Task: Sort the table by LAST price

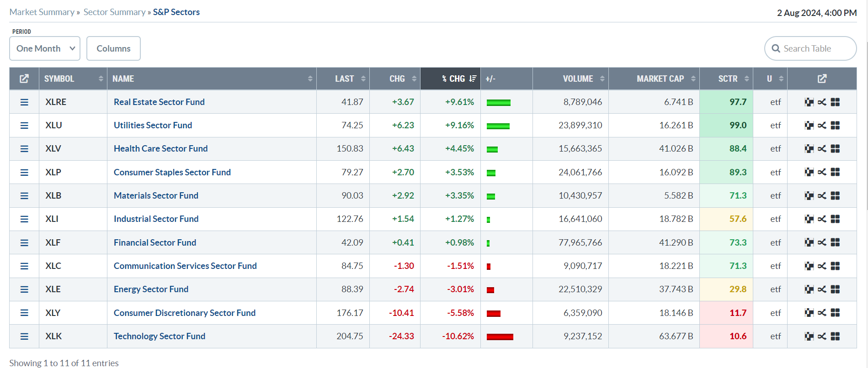Action: pyautogui.click(x=343, y=79)
